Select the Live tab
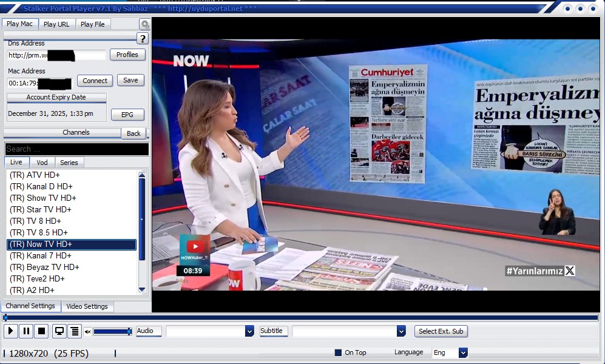 [16, 163]
